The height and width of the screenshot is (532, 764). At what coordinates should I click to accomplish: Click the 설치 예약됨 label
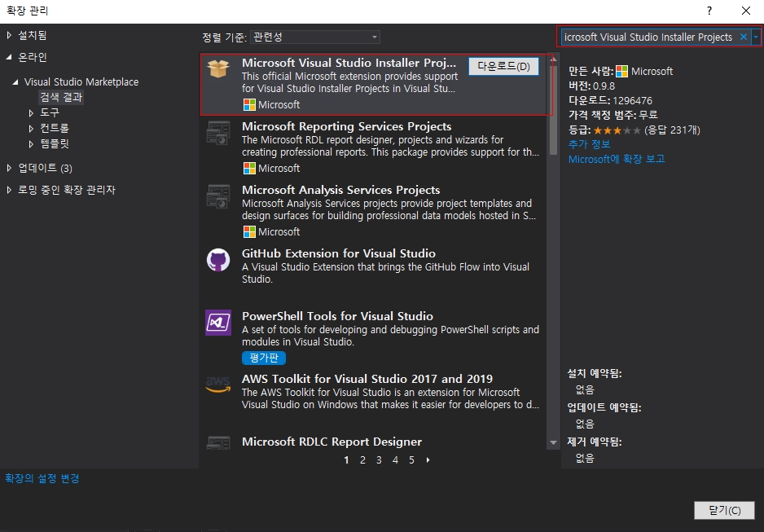point(595,374)
